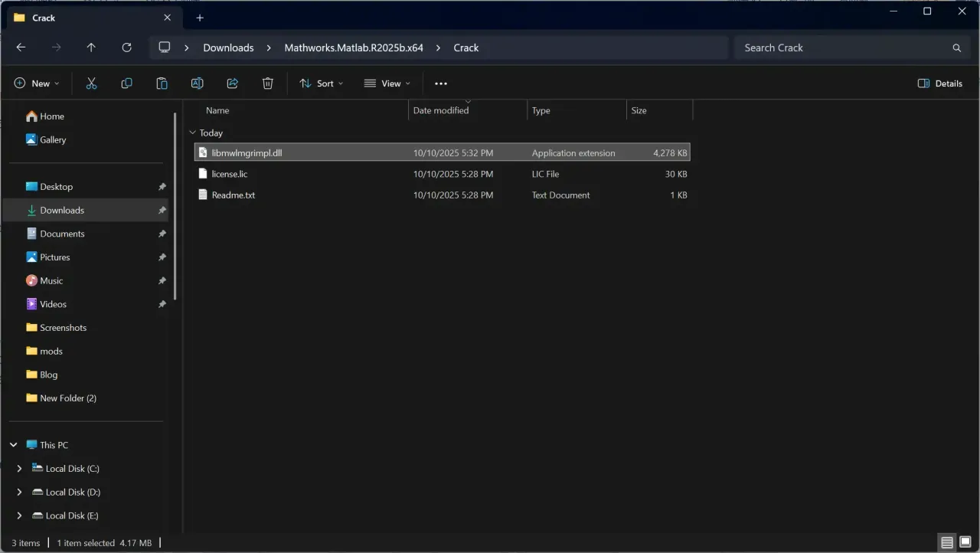This screenshot has height=553, width=980.
Task: Open the New dropdown menu
Action: click(x=37, y=83)
